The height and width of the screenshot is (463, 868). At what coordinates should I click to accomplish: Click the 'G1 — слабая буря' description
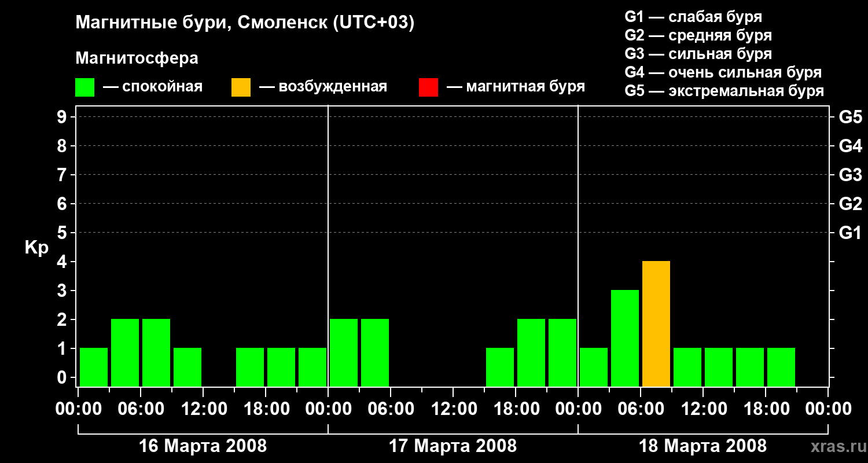pyautogui.click(x=693, y=17)
